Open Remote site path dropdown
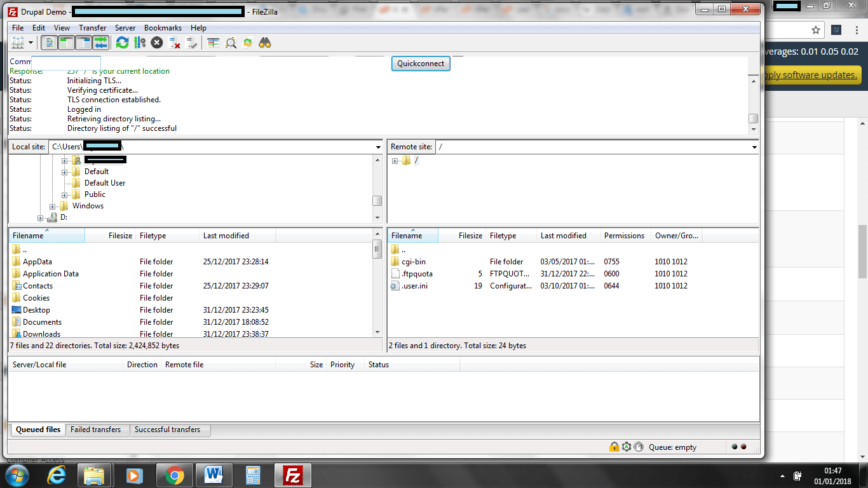The width and height of the screenshot is (868, 488). point(754,147)
